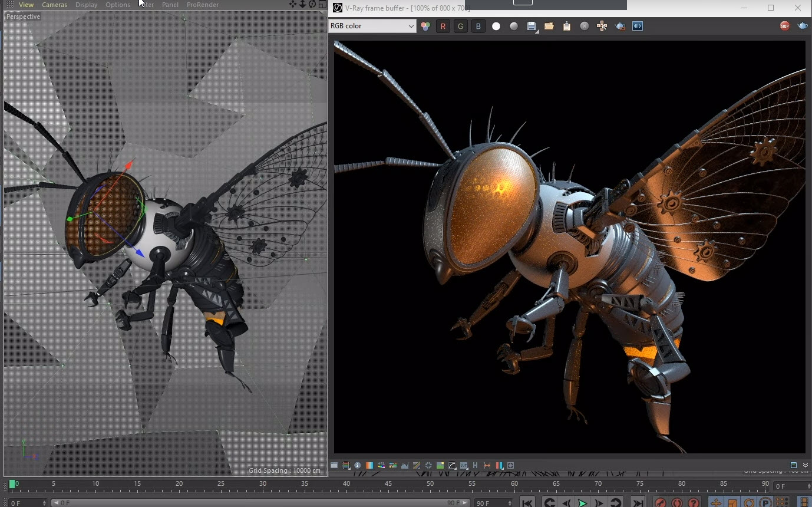This screenshot has height=507, width=812.
Task: Toggle the green channel button
Action: (461, 27)
